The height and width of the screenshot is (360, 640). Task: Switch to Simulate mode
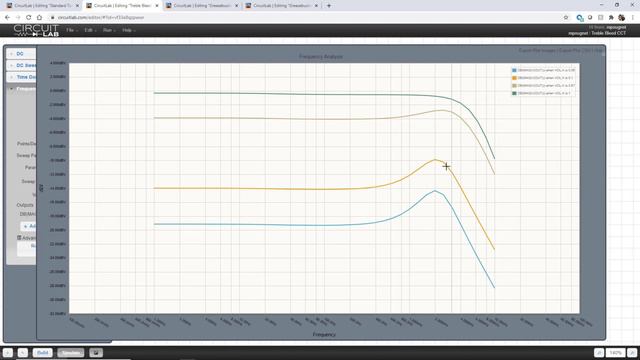(71, 353)
